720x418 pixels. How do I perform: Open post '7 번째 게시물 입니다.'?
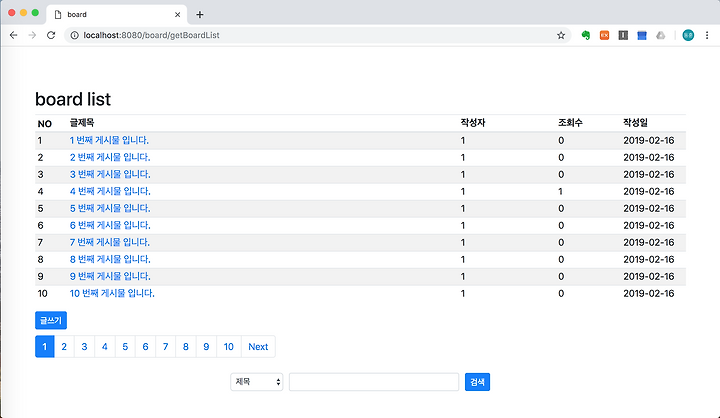pos(109,242)
